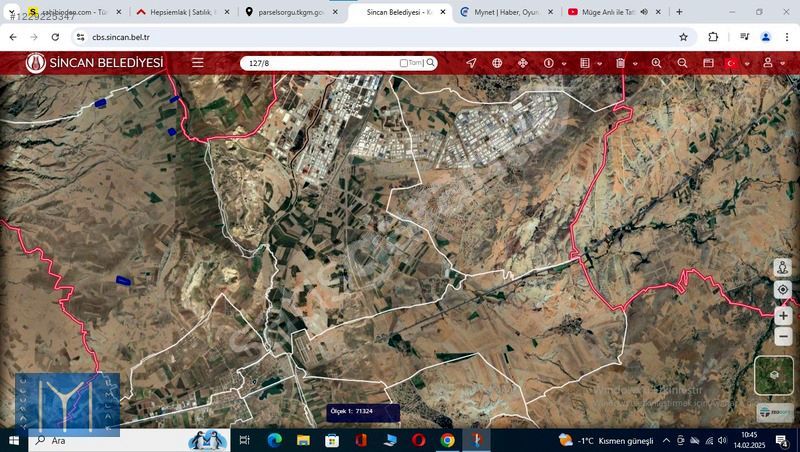Viewport: 800px width, 452px height.
Task: Click the globe icon in map toolbar
Action: coord(497,63)
